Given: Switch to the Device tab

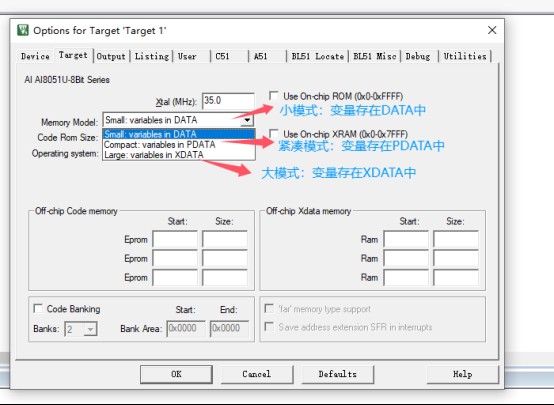Looking at the screenshot, I should pos(35,56).
